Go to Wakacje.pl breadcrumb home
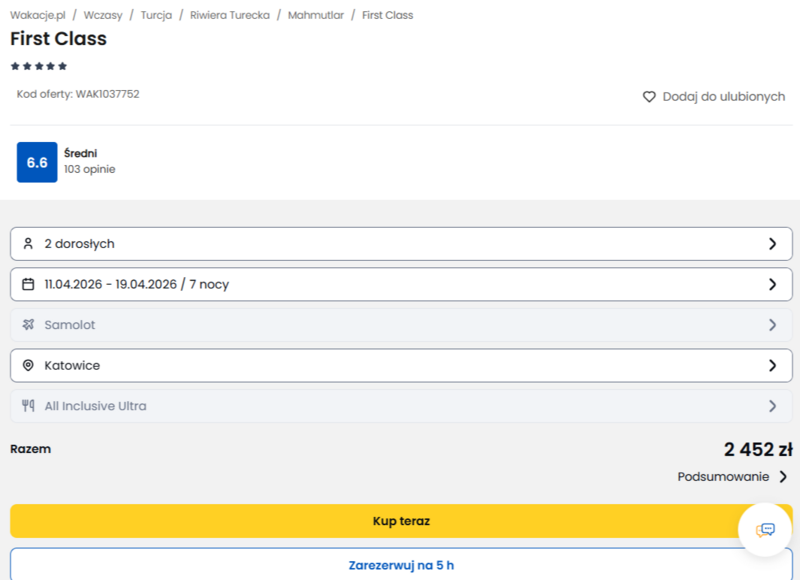 coord(36,15)
